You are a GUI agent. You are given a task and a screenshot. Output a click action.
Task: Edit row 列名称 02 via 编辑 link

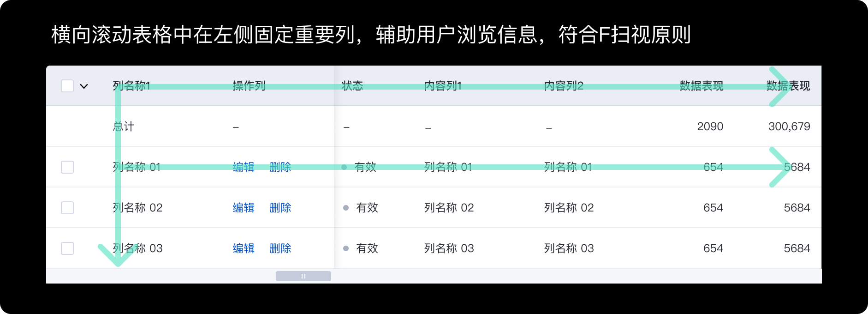(x=244, y=208)
